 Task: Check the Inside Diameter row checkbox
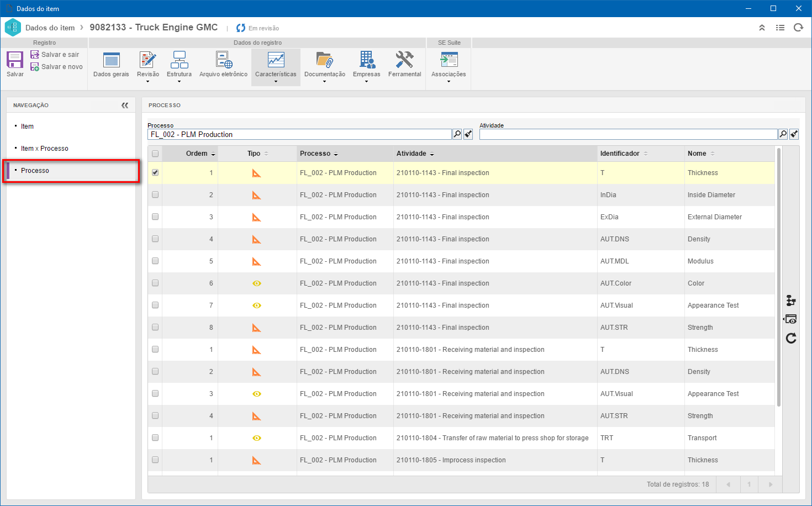pos(155,194)
